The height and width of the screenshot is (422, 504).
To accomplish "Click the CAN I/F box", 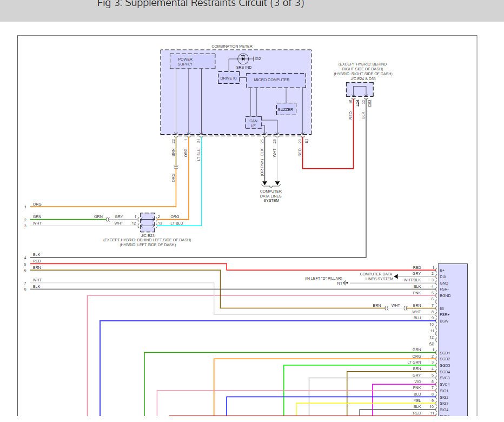I will click(x=254, y=123).
